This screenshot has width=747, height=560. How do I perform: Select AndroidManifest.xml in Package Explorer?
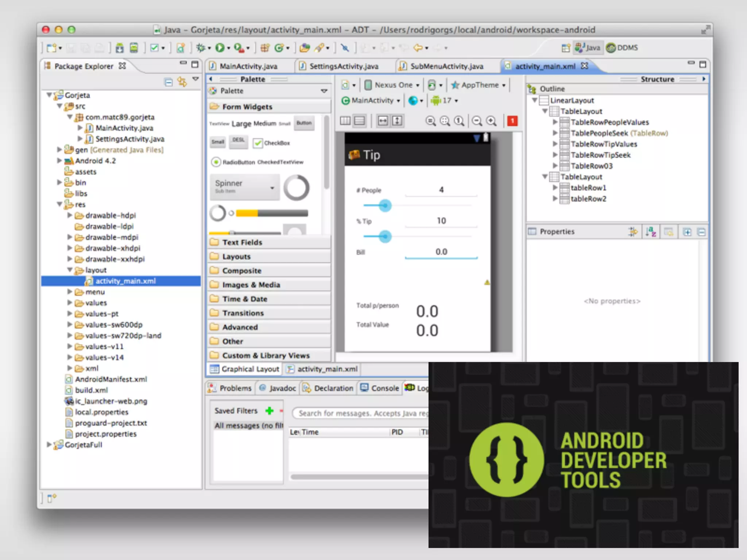pyautogui.click(x=111, y=379)
